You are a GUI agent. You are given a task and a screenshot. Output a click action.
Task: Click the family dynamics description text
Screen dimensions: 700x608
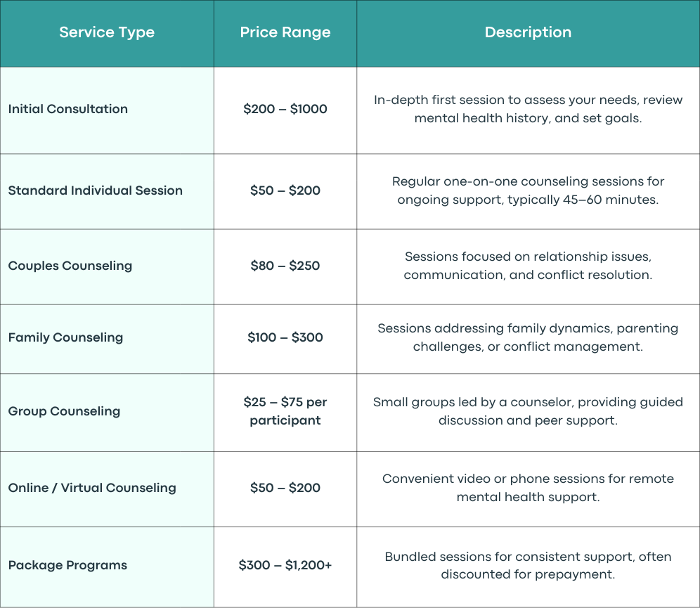528,337
